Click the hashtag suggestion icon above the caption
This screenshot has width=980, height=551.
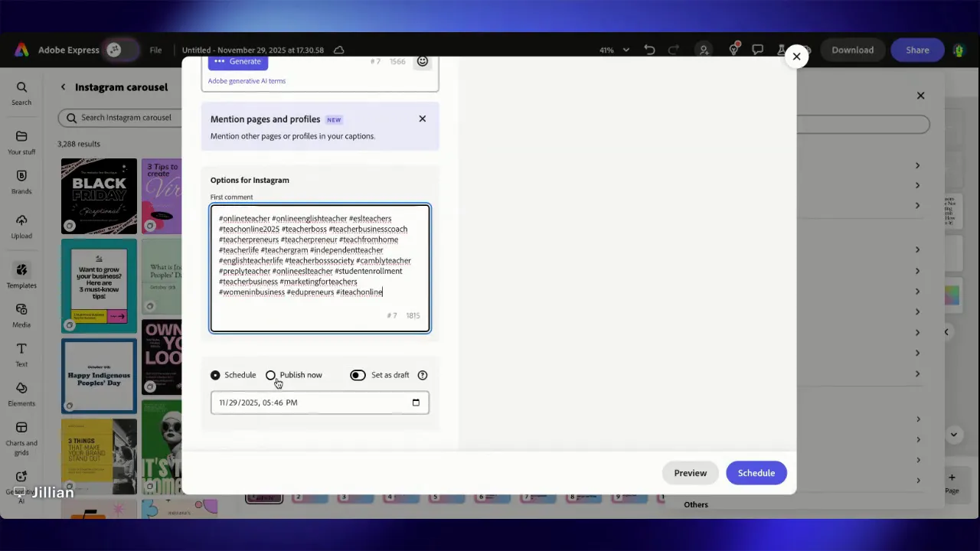375,61
